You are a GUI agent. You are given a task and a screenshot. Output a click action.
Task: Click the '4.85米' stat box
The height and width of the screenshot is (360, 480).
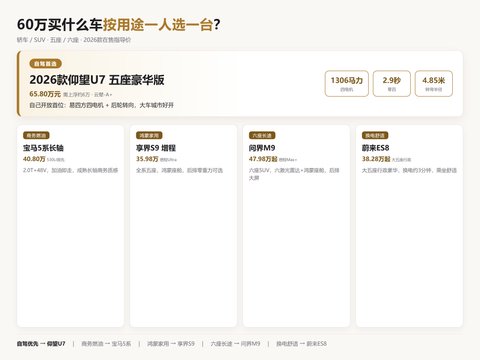pos(434,84)
